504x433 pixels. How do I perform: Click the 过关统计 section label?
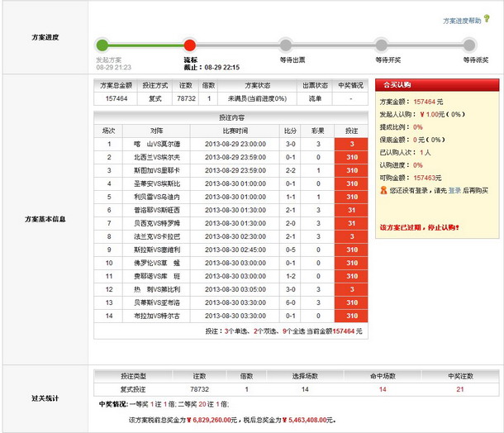[45, 398]
